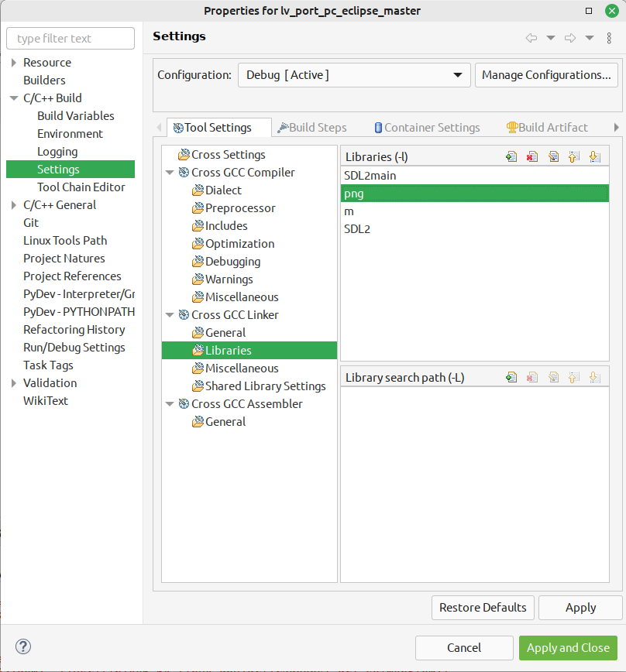
Task: Move library search path entry down
Action: coord(594,377)
